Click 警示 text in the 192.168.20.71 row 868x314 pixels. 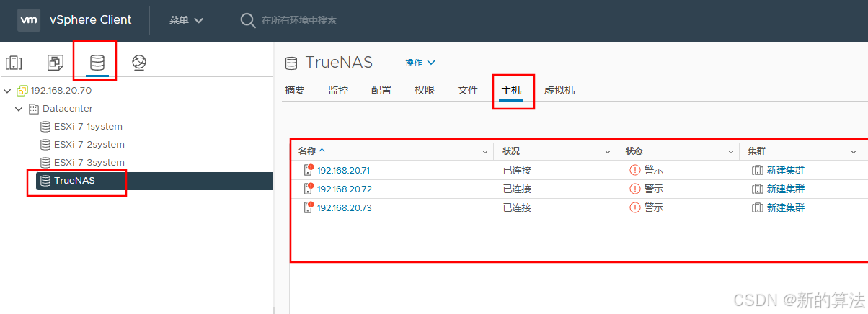coord(653,171)
